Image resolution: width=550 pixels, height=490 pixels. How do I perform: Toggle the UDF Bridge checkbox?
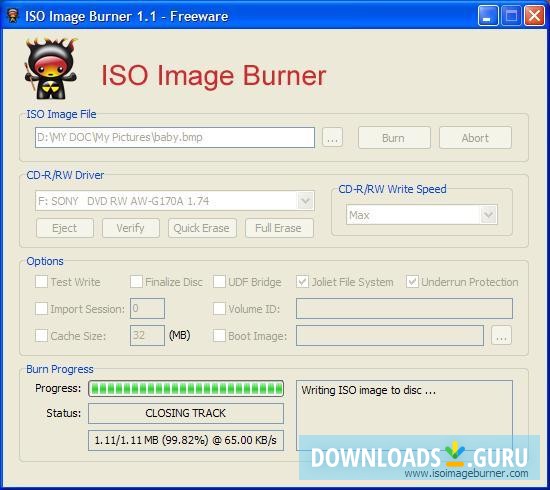coord(219,282)
